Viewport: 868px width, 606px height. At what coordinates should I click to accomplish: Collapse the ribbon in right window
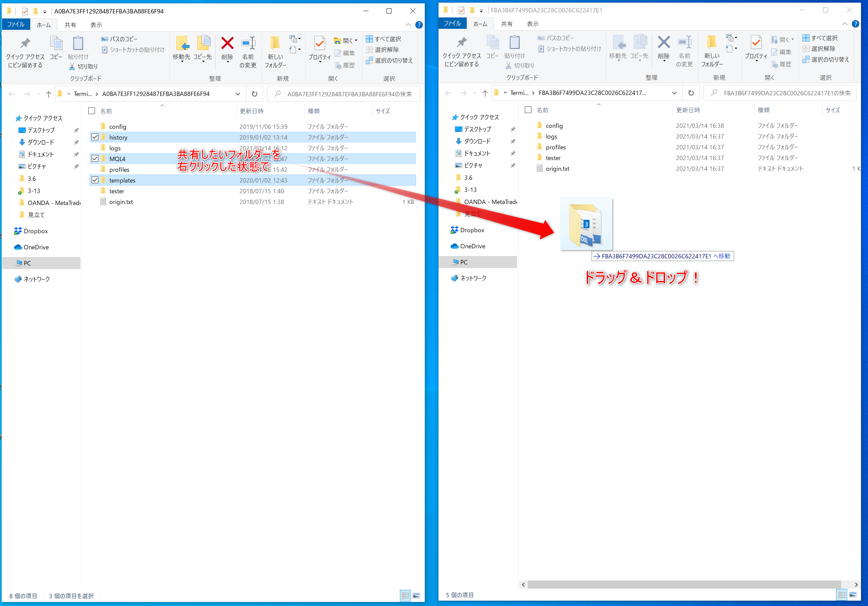[844, 24]
